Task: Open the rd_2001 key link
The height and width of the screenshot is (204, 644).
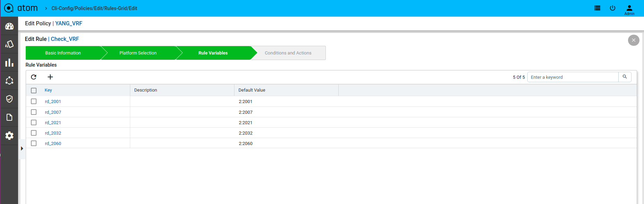Action: tap(53, 102)
